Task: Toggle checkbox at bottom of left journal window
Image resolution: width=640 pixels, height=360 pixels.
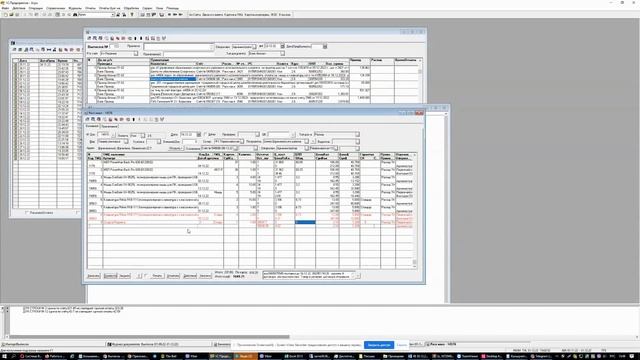Action: point(27,213)
